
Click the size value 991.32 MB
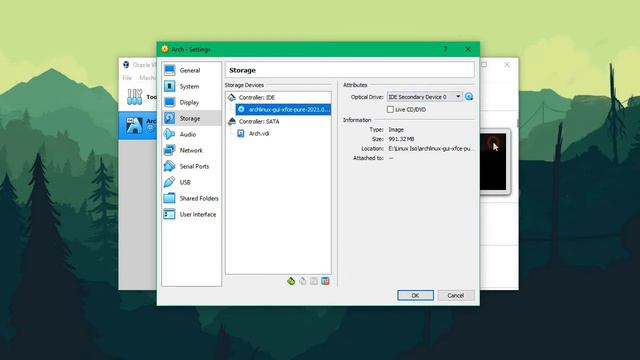(402, 139)
